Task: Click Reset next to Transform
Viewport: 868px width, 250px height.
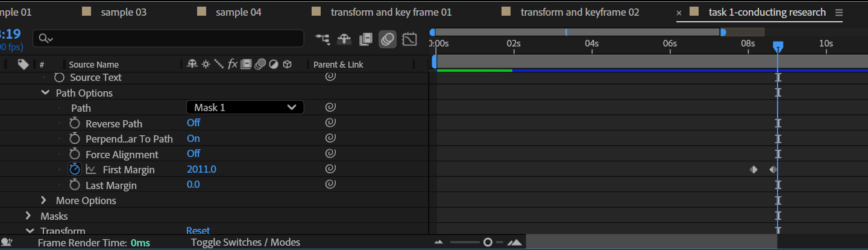Action: point(198,231)
